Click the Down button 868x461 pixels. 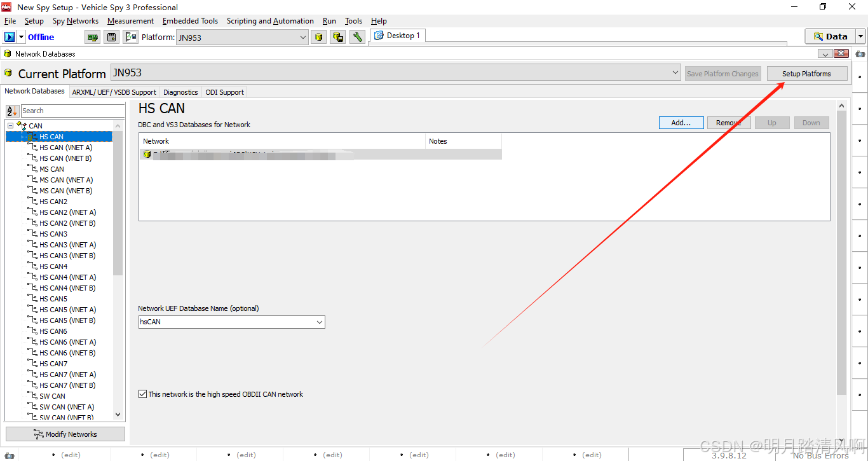[811, 123]
